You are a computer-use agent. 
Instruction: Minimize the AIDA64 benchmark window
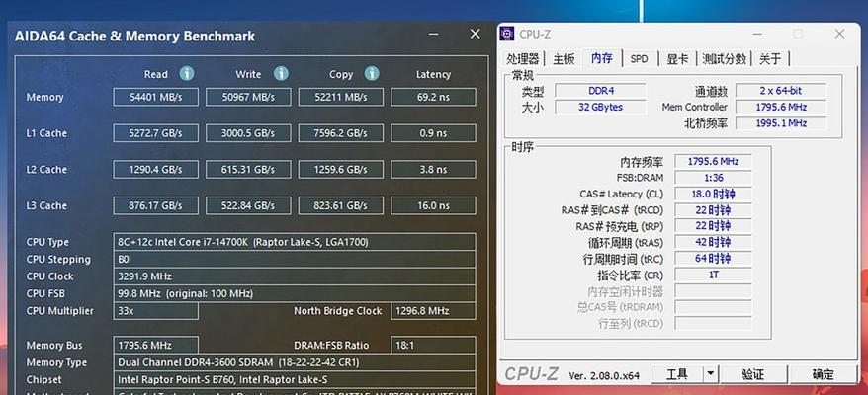(434, 35)
